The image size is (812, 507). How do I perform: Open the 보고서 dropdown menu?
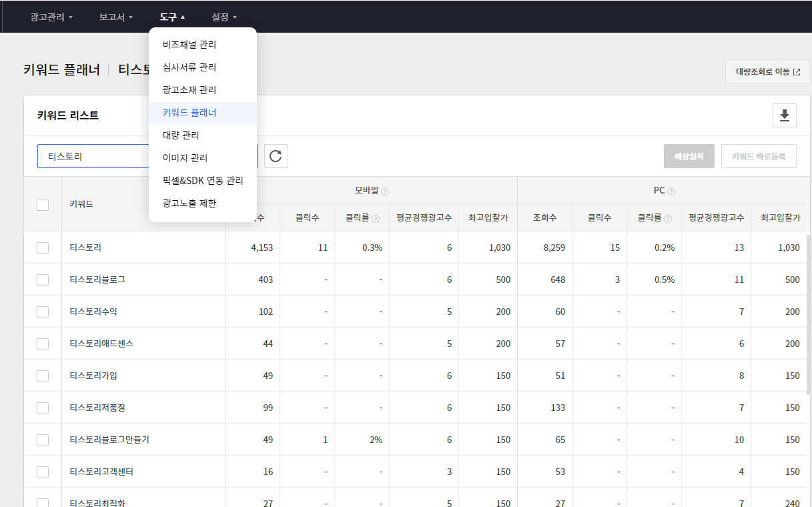tap(116, 17)
